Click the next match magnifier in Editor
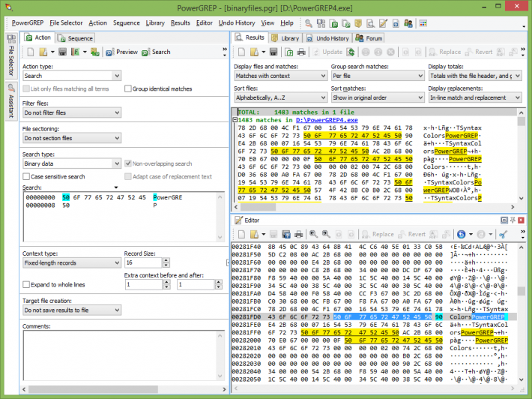The width and height of the screenshot is (532, 399). tap(326, 234)
